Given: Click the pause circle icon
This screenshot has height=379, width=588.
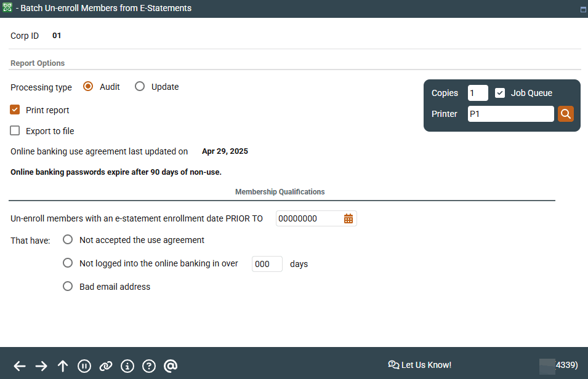Looking at the screenshot, I should pos(84,366).
